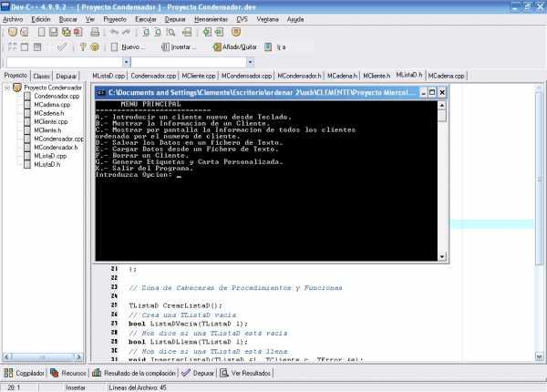Viewport: 547px width, 392px height.
Task: Click the Insertar toolbar button
Action: point(179,46)
